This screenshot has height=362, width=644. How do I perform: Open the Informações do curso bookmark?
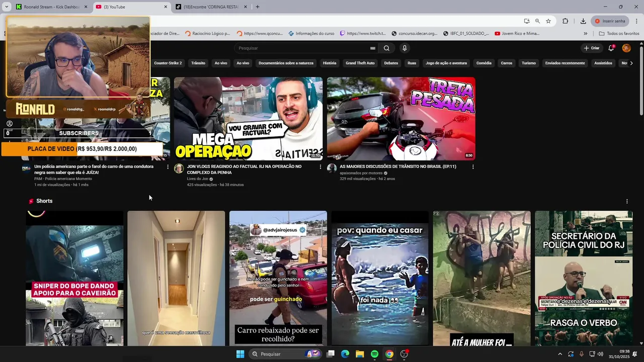tap(311, 34)
